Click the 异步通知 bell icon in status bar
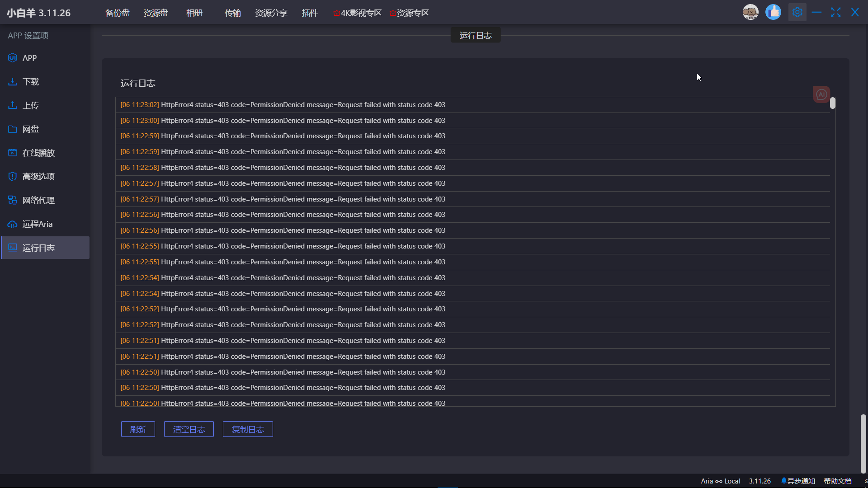868x488 pixels. pos(783,481)
